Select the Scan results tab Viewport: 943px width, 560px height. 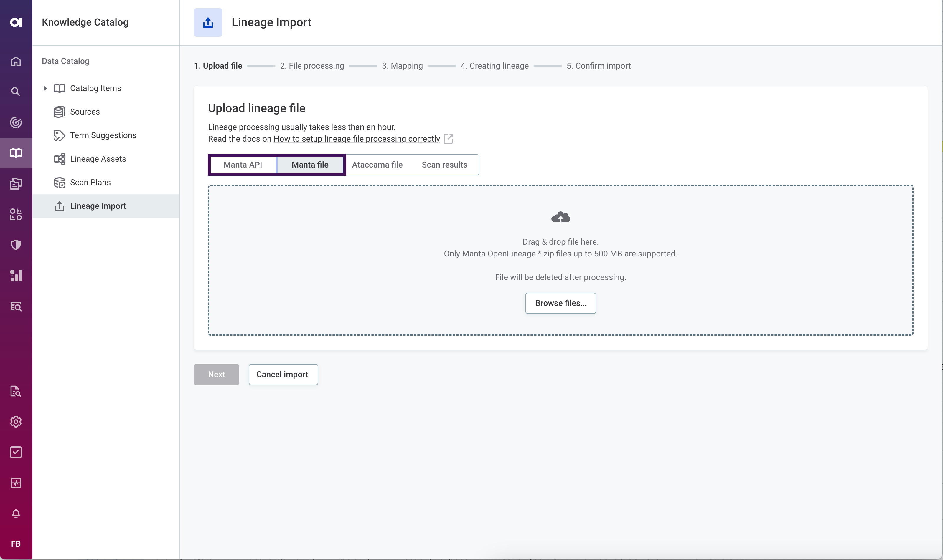click(444, 164)
